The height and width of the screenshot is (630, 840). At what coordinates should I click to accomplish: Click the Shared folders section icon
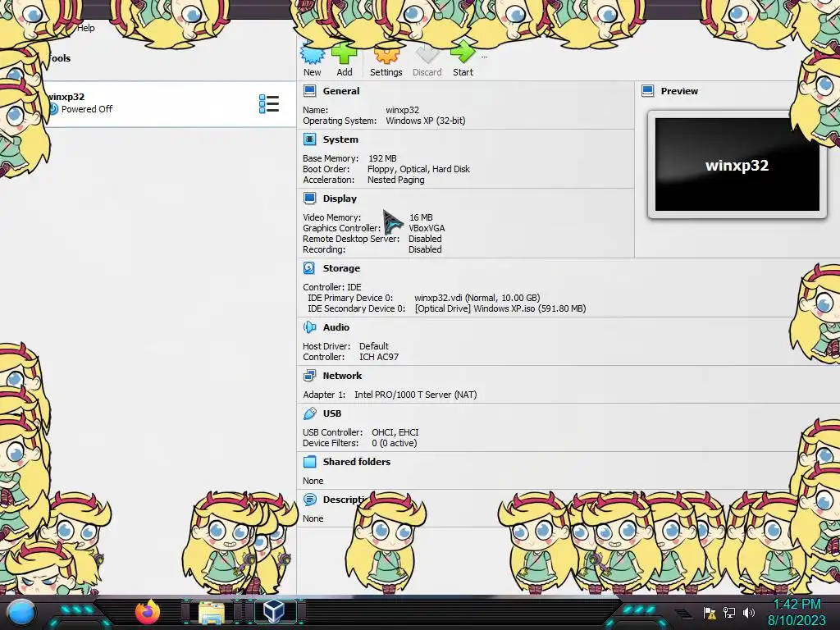(x=309, y=462)
